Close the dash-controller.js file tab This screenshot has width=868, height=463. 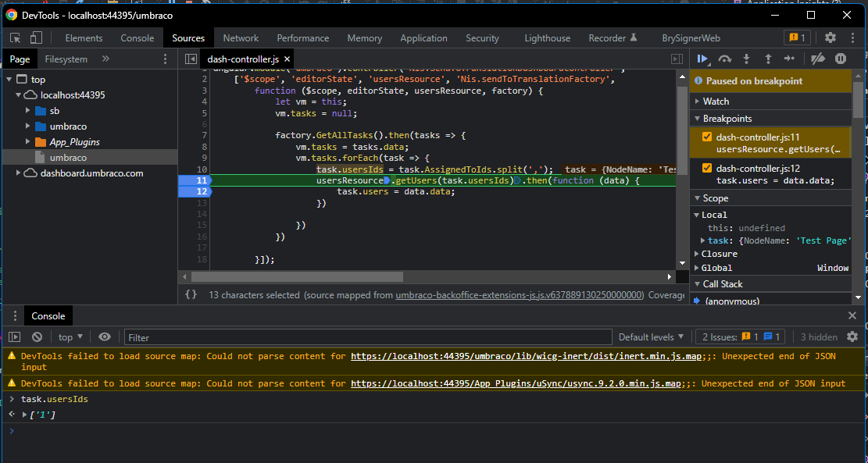point(286,59)
